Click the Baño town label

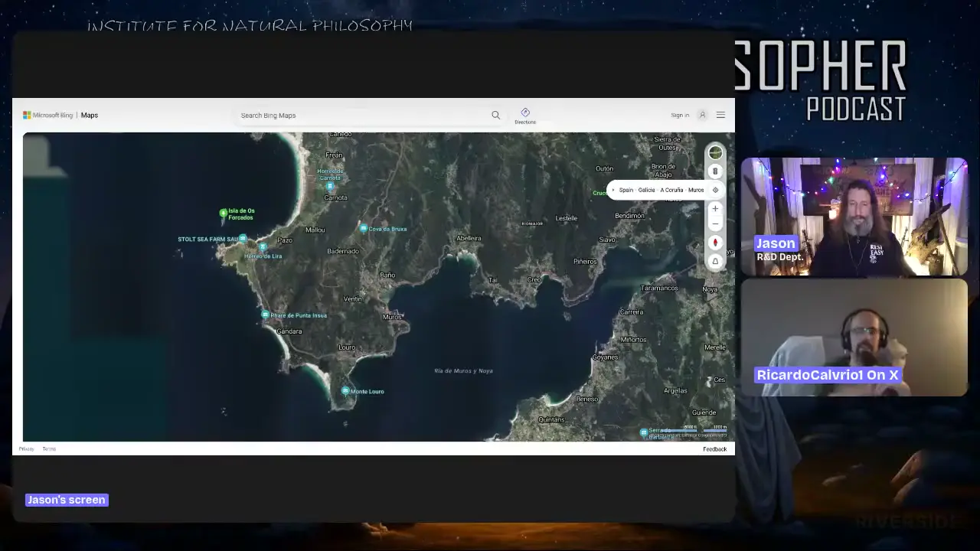pyautogui.click(x=387, y=275)
